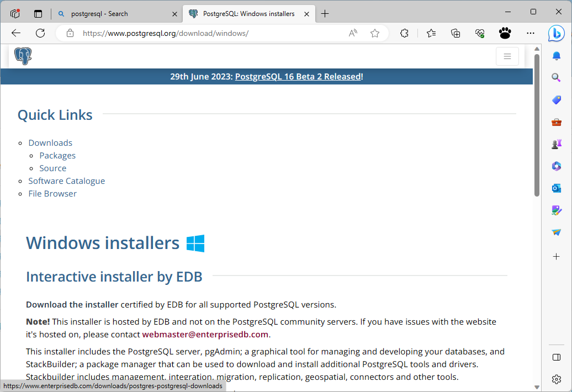Add a sidebar app with plus button

point(556,256)
